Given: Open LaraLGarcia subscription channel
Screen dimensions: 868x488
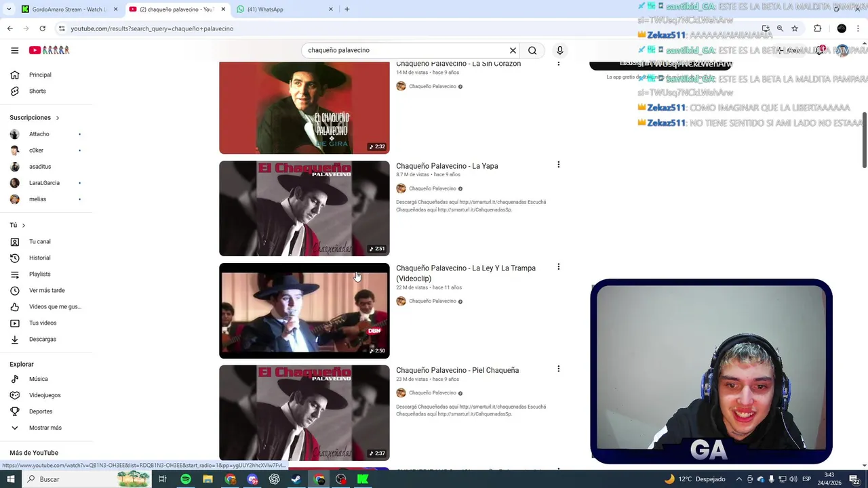Looking at the screenshot, I should 46,183.
